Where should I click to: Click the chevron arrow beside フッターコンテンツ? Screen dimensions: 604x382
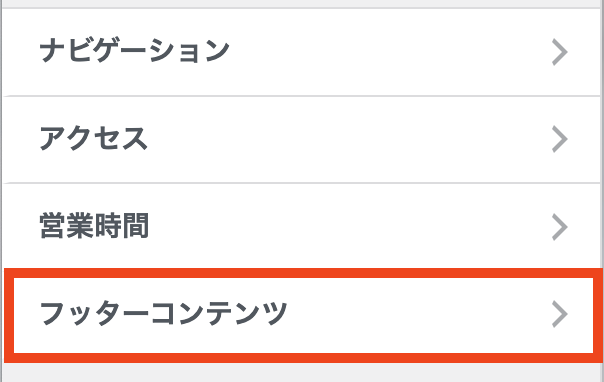click(559, 314)
